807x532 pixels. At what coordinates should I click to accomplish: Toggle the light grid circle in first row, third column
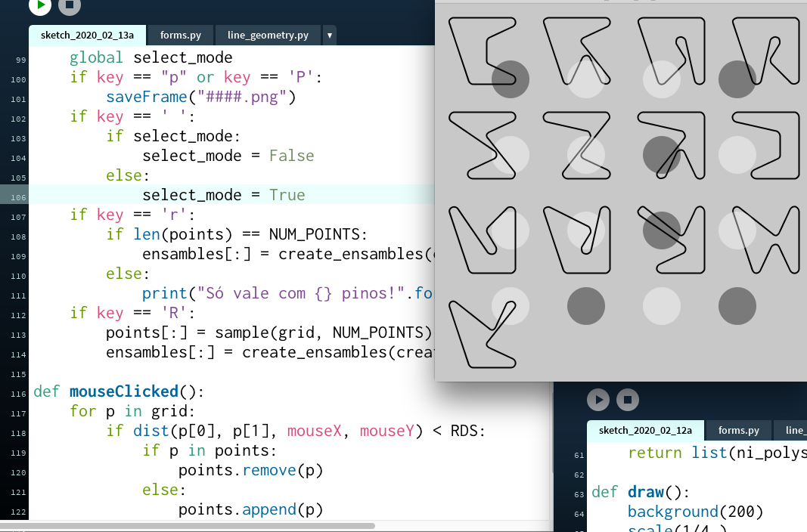[662, 79]
